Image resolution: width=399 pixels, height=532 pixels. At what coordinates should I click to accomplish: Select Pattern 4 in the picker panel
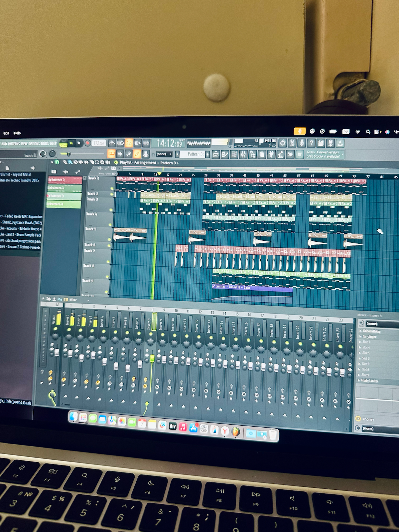point(64,204)
